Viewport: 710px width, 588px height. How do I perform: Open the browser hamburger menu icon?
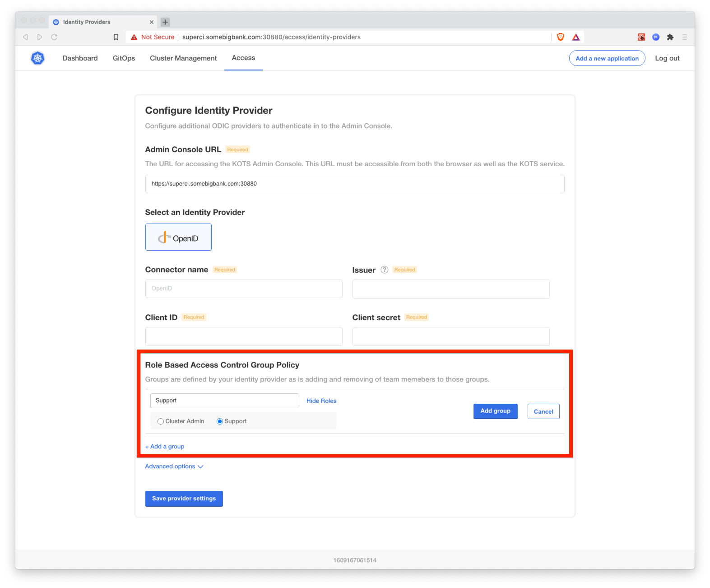point(684,37)
